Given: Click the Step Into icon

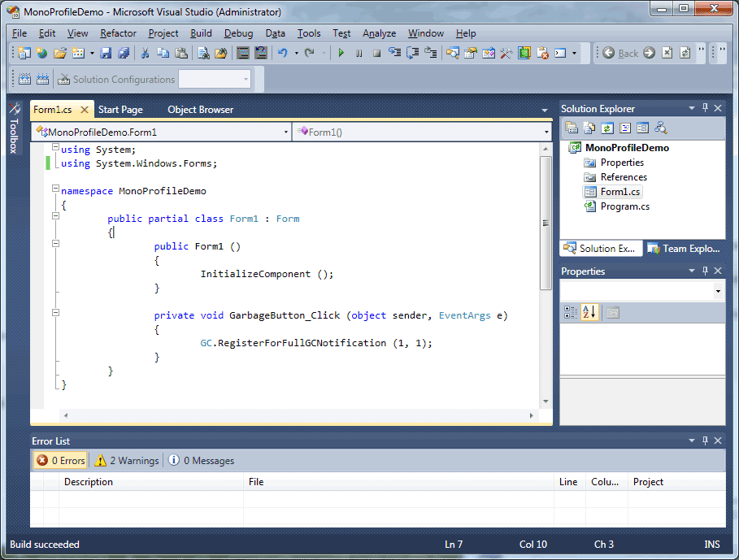Looking at the screenshot, I should pyautogui.click(x=394, y=53).
